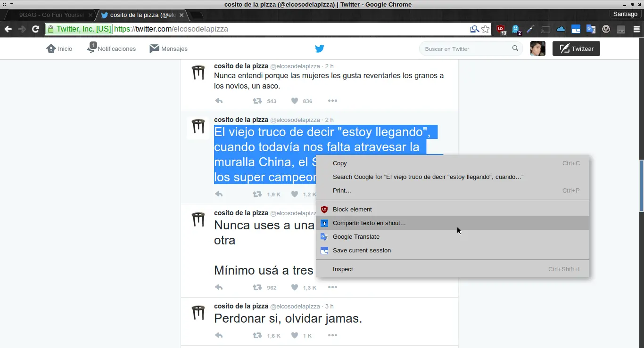Click the search magnifier in Twitter search
Viewport: 644px width, 348px height.
[x=515, y=49]
